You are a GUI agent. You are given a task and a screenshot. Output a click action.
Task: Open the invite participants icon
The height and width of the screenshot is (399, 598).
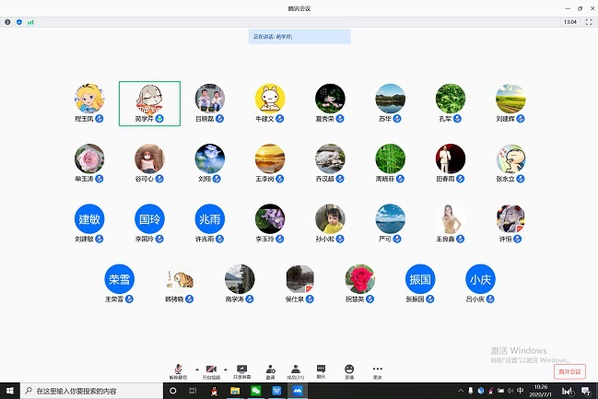point(270,372)
